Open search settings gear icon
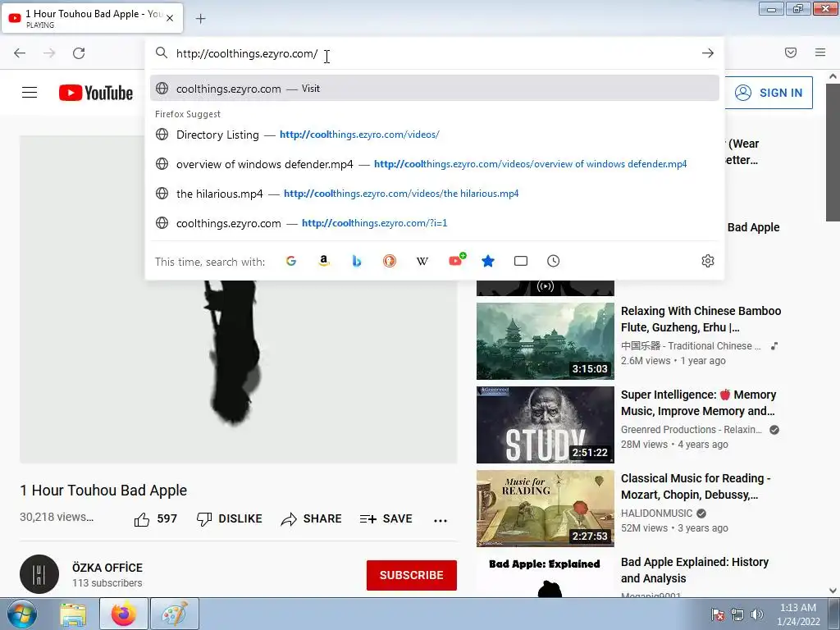Screen dimensions: 840x630 tap(708, 261)
